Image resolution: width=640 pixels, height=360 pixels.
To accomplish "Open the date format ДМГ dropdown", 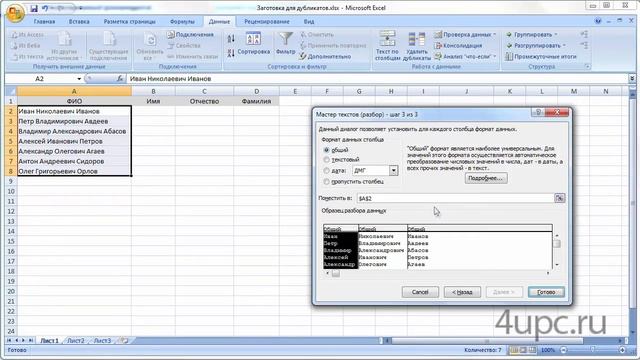I will tap(393, 171).
